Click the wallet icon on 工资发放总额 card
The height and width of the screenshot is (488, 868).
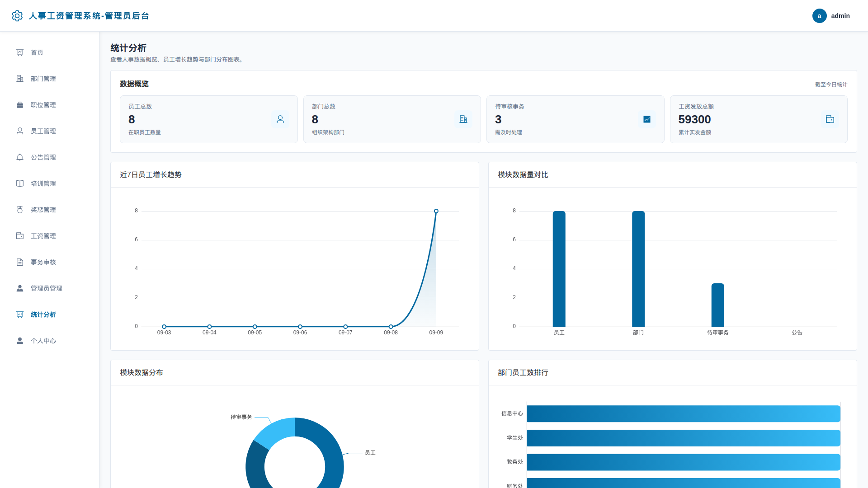830,119
